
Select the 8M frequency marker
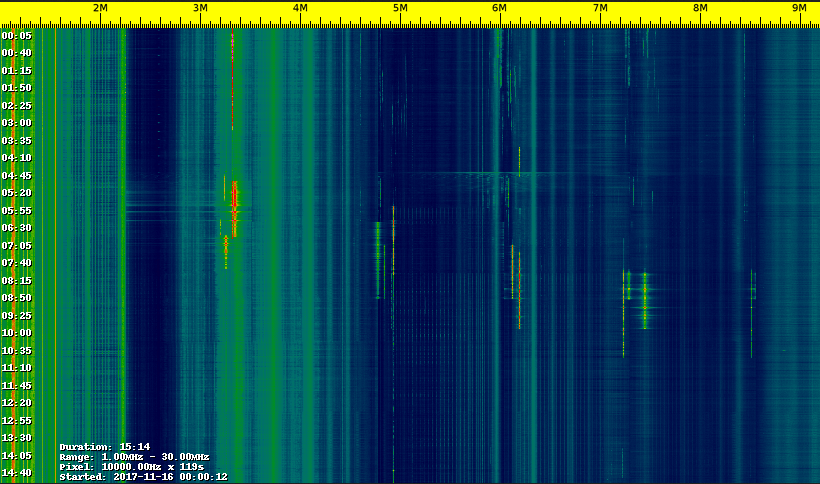700,8
